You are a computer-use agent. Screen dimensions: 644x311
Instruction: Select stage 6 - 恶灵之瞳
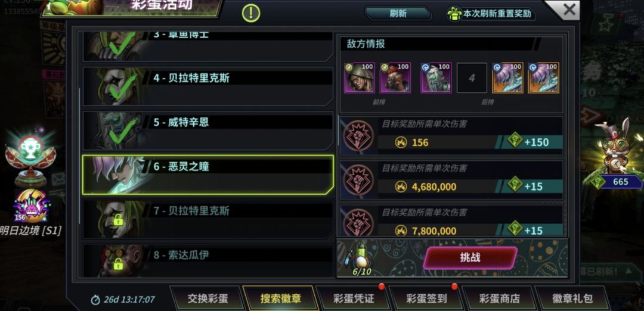click(x=208, y=175)
